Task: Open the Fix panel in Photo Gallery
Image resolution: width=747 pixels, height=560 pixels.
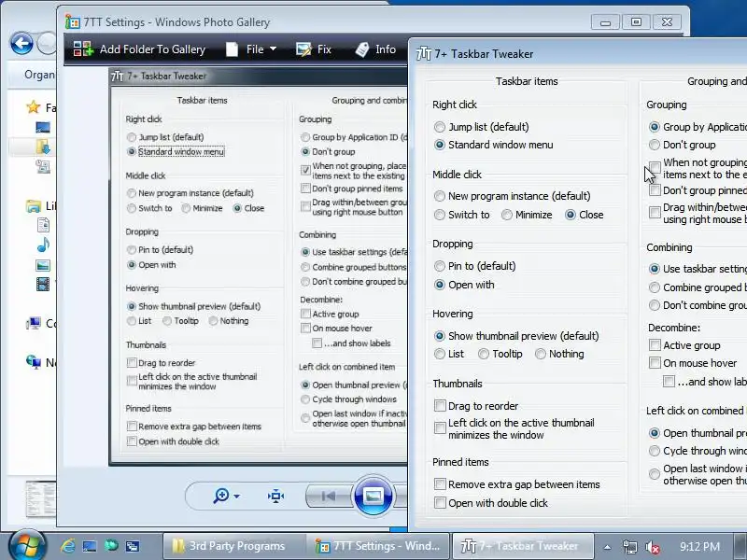Action: (314, 49)
